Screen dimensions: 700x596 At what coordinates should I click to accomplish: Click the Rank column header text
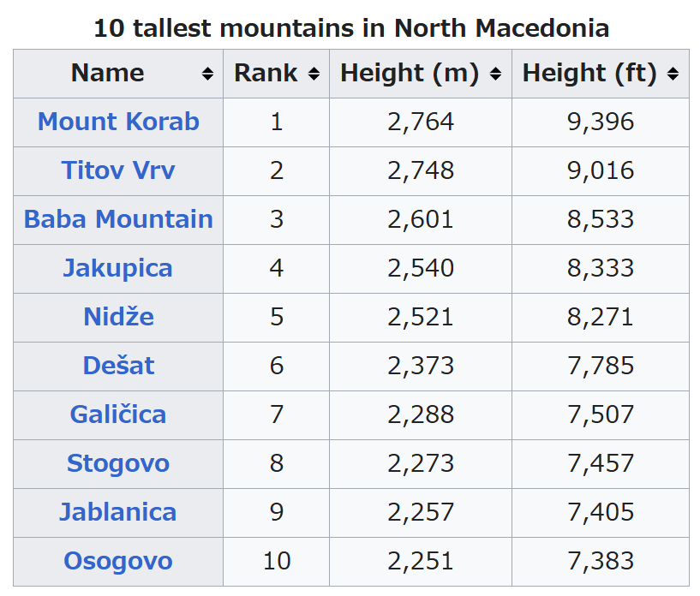point(266,74)
